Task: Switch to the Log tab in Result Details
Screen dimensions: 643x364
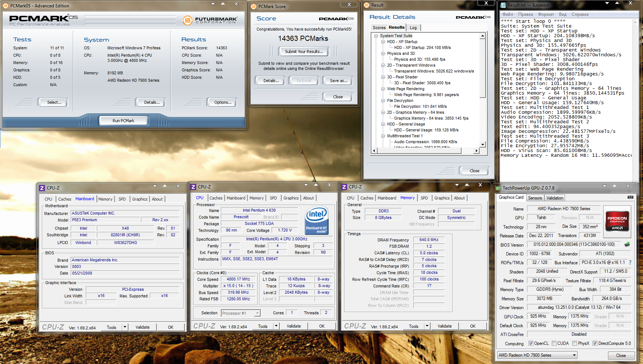Action: [x=413, y=28]
